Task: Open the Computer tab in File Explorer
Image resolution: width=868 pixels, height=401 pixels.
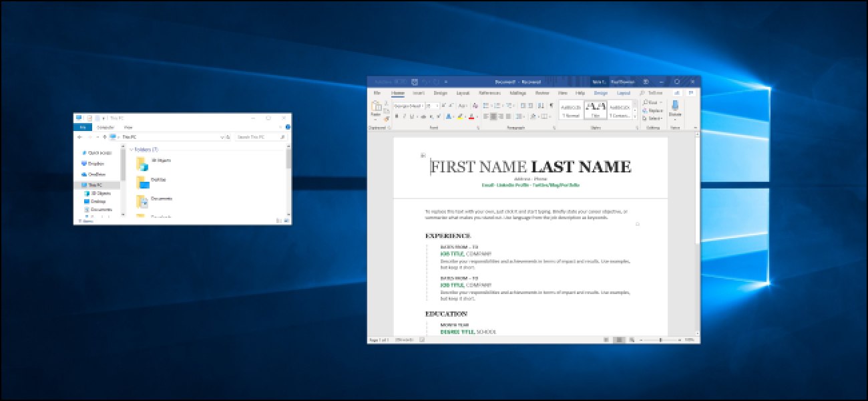Action: (x=105, y=127)
